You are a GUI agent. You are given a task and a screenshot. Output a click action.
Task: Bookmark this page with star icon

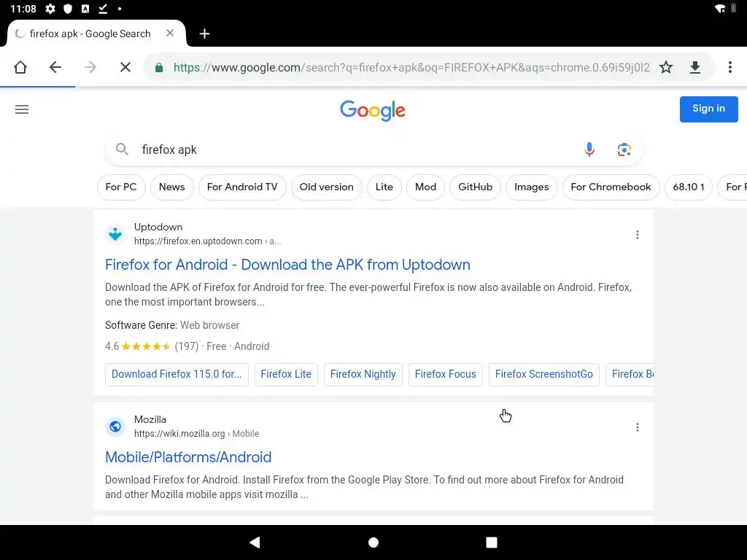665,67
